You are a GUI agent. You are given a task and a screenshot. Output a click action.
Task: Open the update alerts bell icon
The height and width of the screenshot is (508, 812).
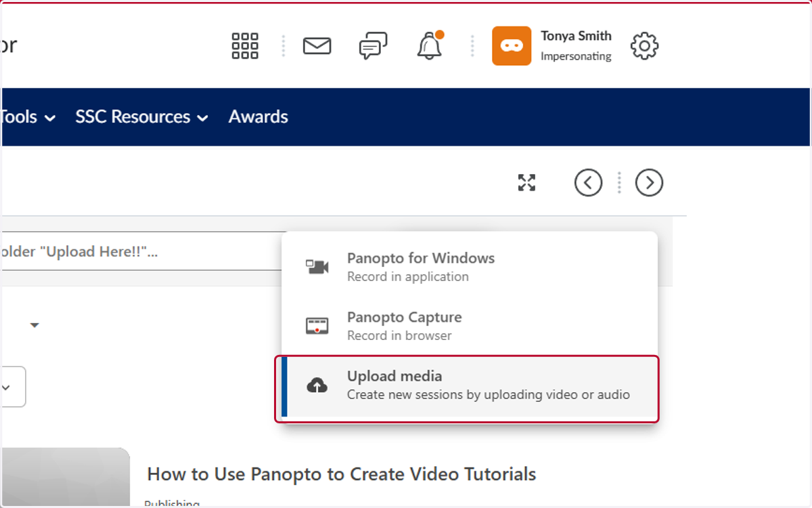(x=430, y=45)
